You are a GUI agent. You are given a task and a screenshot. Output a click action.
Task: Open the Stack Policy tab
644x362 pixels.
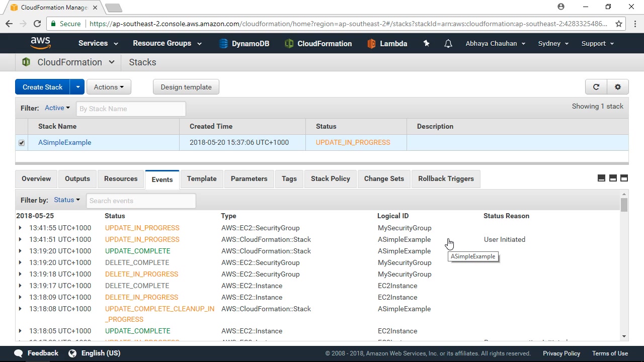331,179
